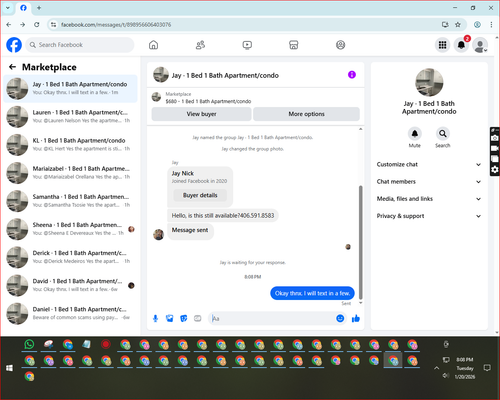Open Chrome three-dot menu
Viewport: 500px width, 400px height.
491,25
